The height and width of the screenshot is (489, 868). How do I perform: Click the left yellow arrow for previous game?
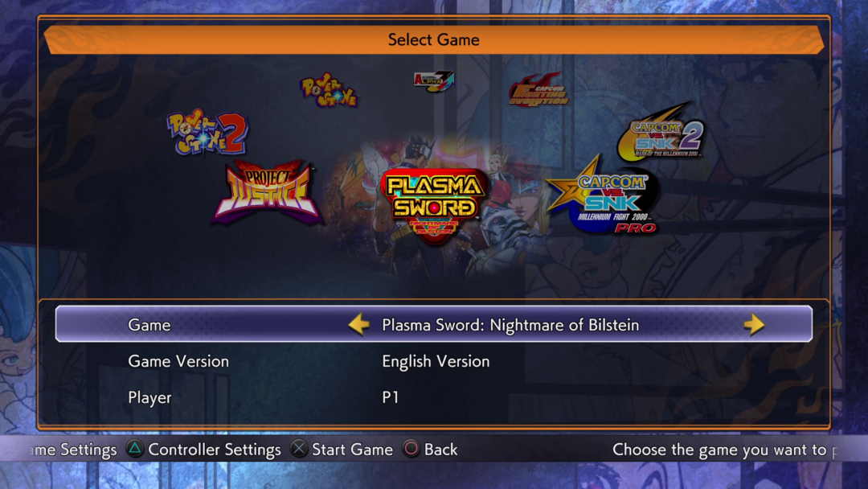pos(358,324)
